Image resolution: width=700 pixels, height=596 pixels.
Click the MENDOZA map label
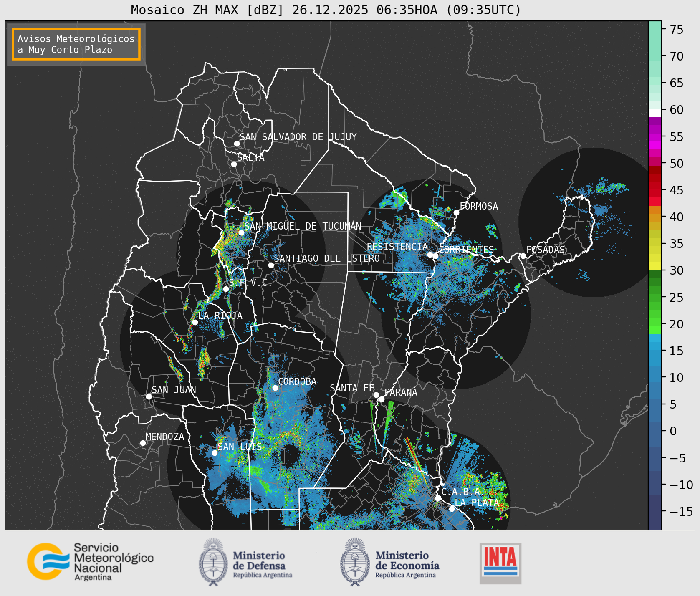(165, 437)
